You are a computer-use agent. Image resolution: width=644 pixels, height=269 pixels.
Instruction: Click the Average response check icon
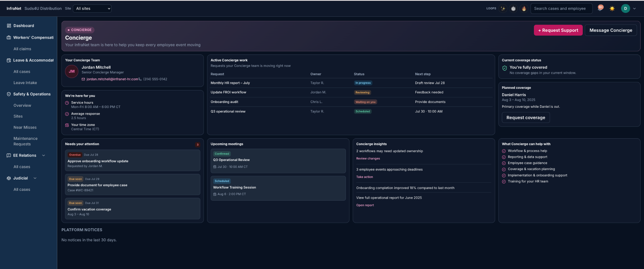pos(67,114)
